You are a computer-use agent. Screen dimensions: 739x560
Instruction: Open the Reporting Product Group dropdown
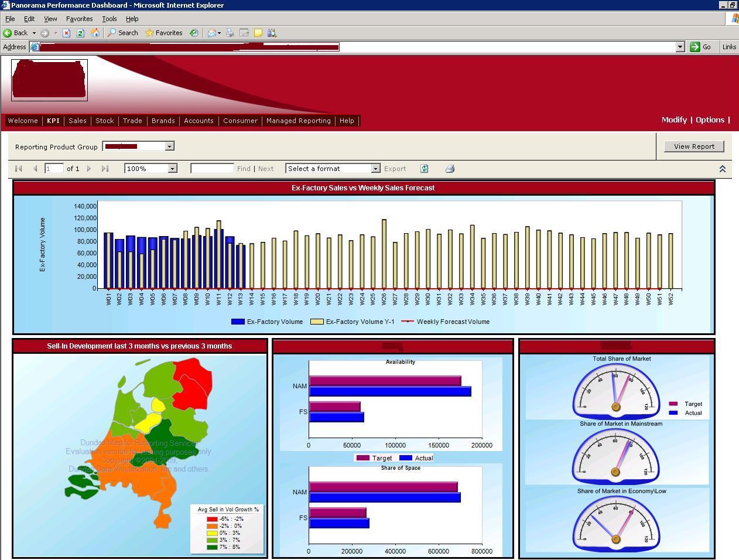click(x=169, y=146)
